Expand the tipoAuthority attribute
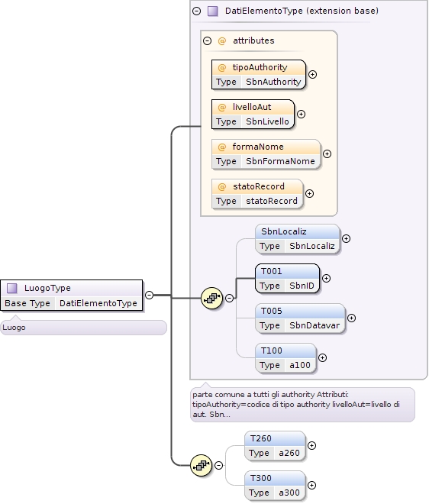The image size is (429, 504). pyautogui.click(x=312, y=75)
